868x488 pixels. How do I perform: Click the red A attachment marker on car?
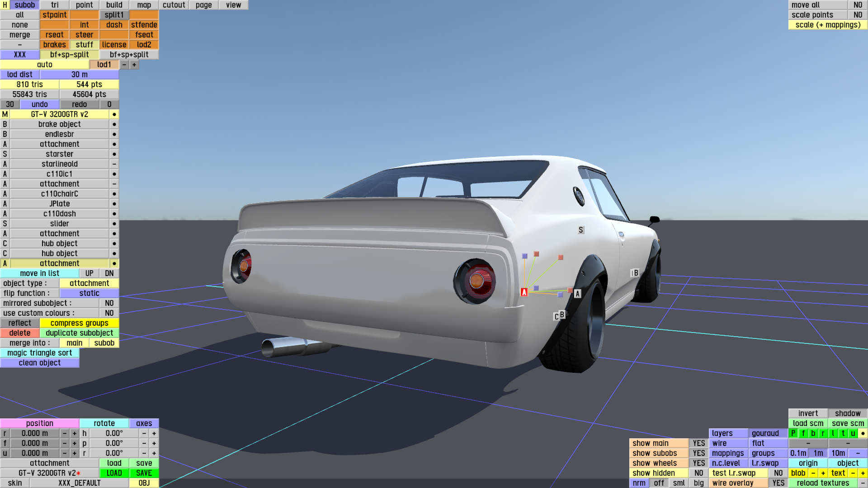(524, 292)
